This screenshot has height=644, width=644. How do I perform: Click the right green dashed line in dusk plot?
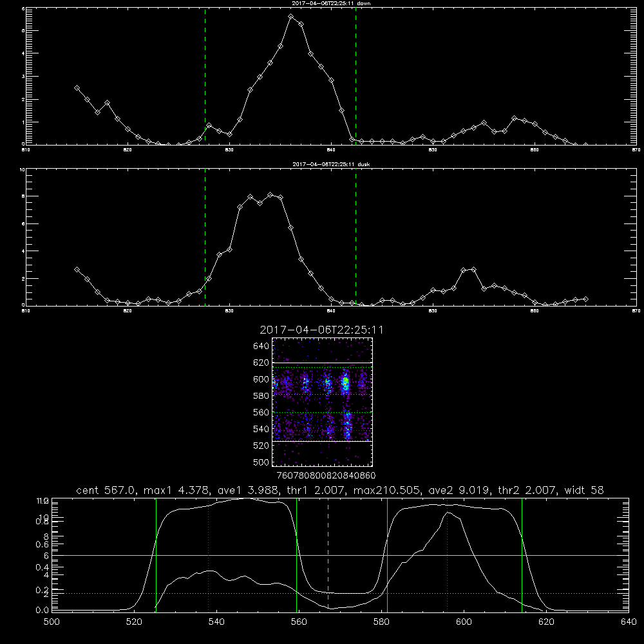point(355,237)
